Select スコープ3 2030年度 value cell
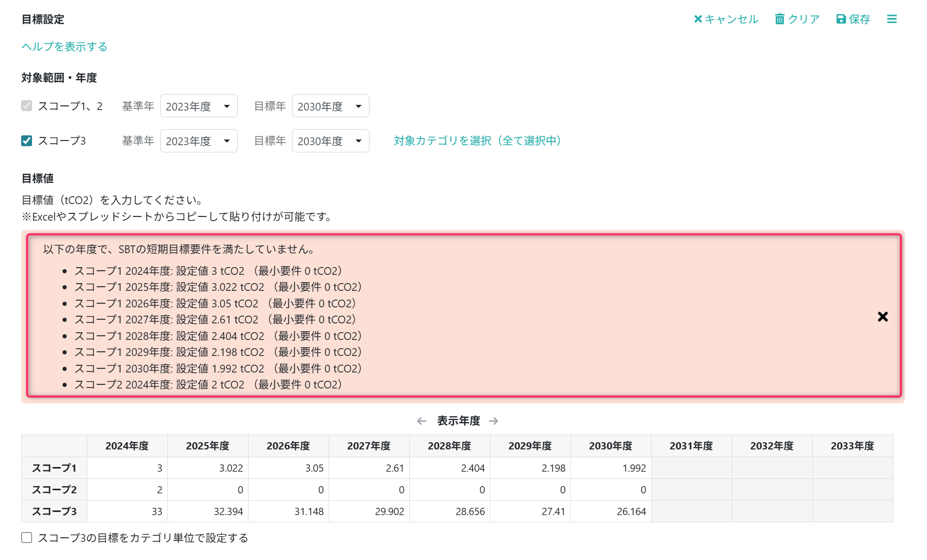Screen dimensions: 927x560 click(x=611, y=511)
